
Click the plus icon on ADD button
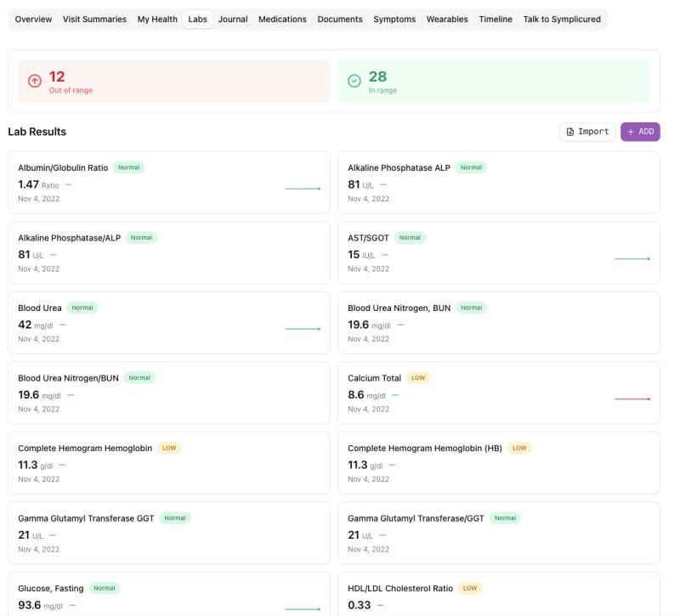[630, 132]
